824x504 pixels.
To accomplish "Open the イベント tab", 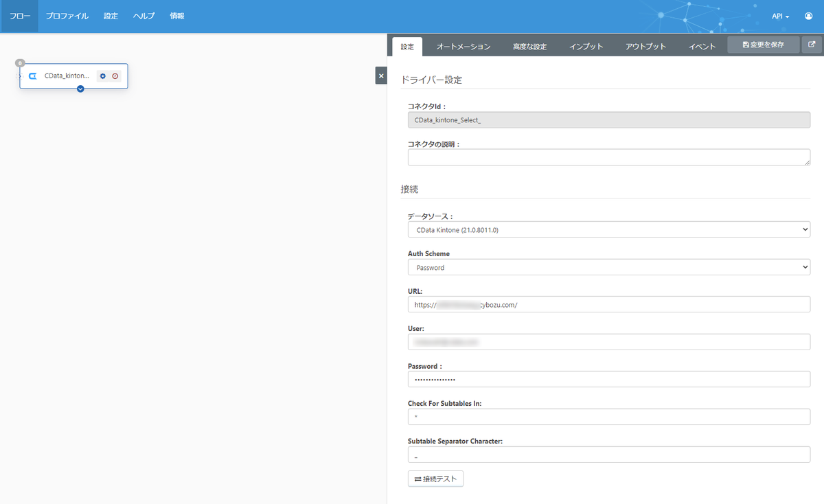I will 703,47.
